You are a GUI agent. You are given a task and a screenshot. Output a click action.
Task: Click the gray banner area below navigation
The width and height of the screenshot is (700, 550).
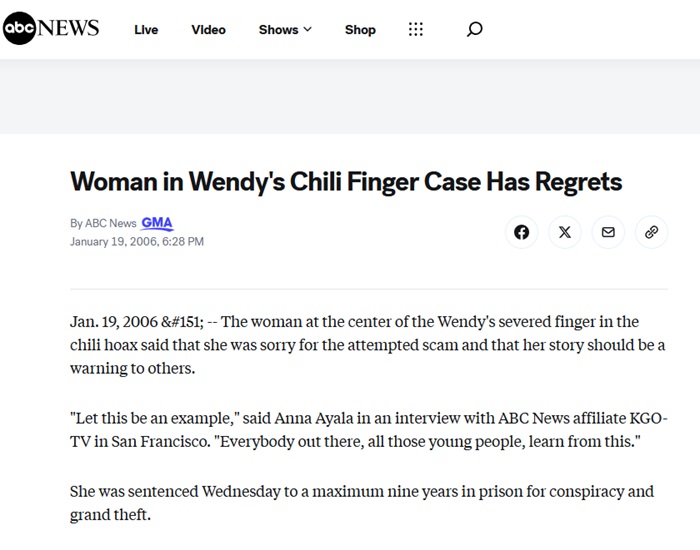(x=350, y=96)
